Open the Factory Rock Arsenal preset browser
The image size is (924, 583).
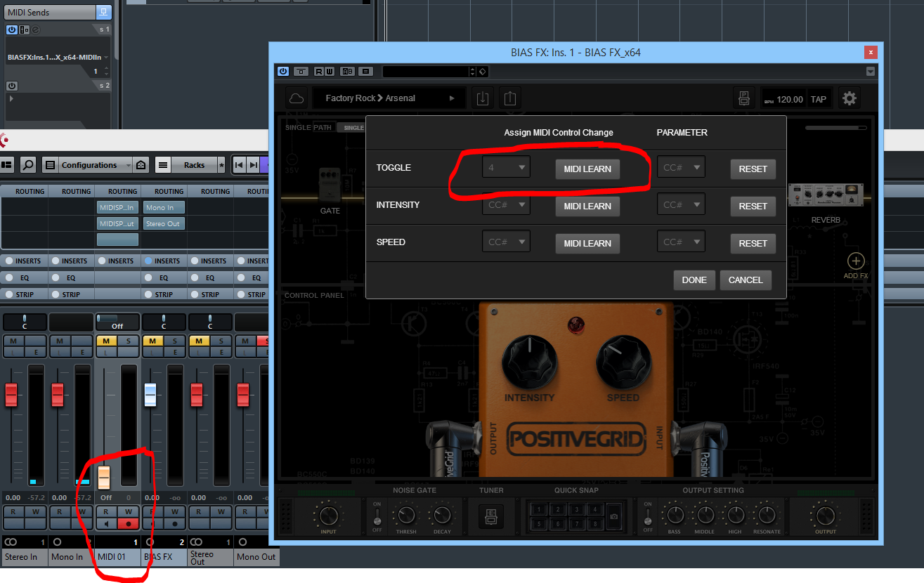click(x=389, y=98)
